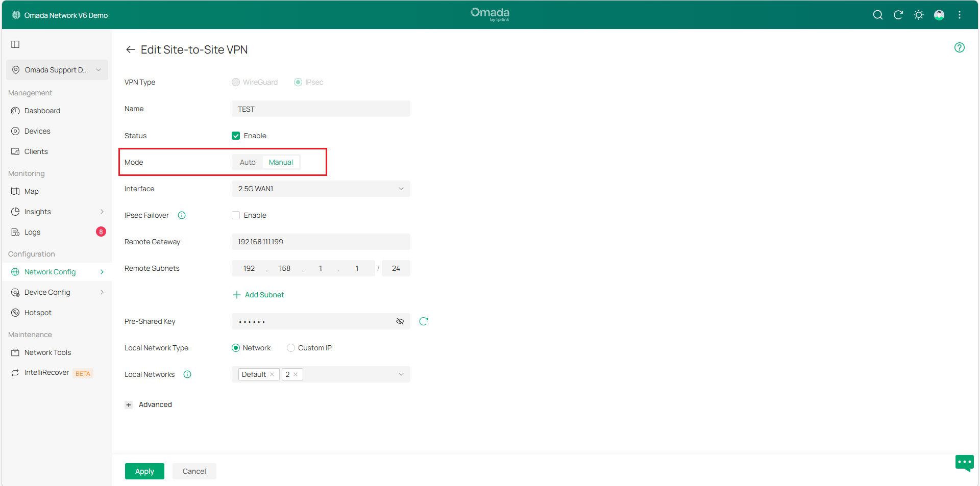Open the Interface dropdown

[321, 189]
